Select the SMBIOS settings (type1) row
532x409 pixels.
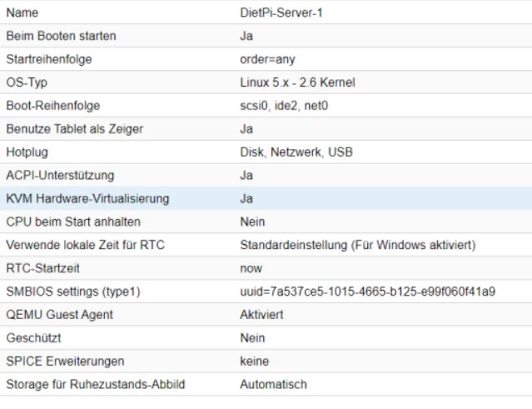point(266,292)
